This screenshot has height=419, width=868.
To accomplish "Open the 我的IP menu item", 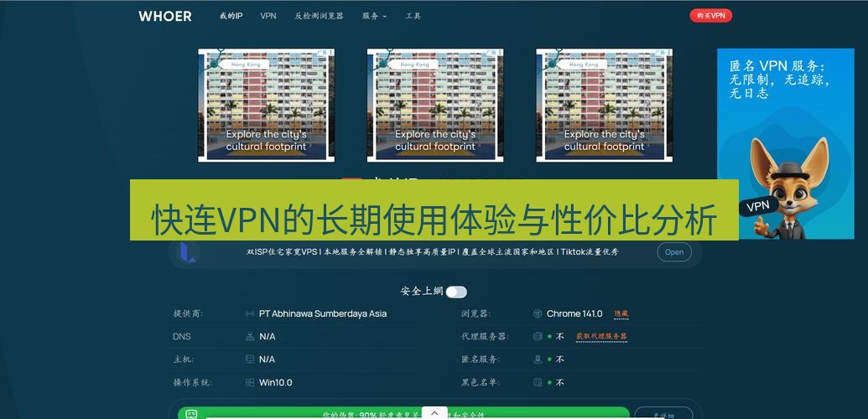I will coord(231,16).
